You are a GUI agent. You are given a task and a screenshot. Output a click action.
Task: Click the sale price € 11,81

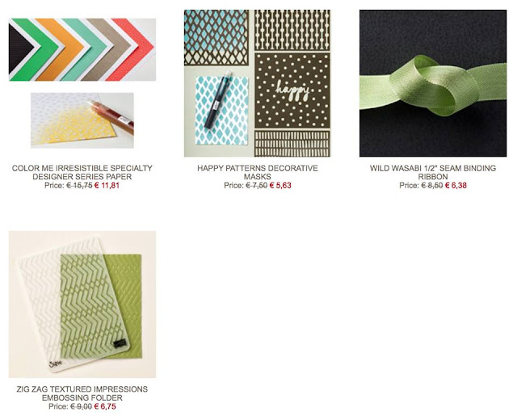[107, 186]
